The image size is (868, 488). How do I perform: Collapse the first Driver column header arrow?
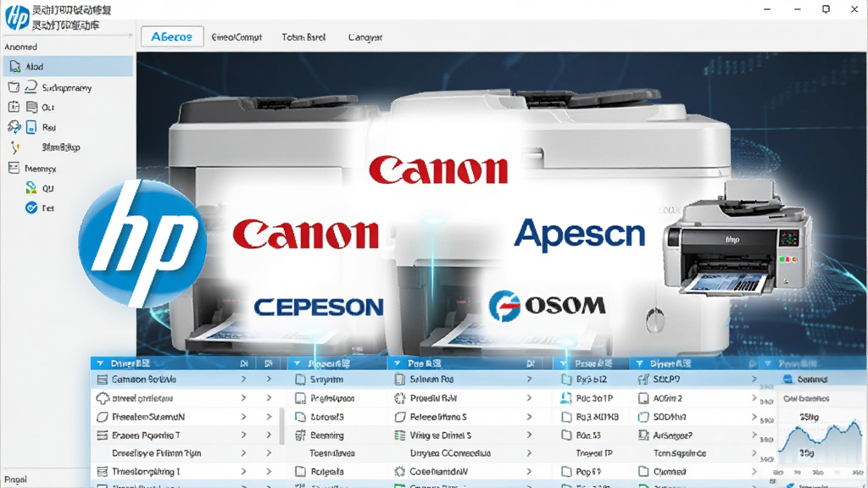coord(100,363)
